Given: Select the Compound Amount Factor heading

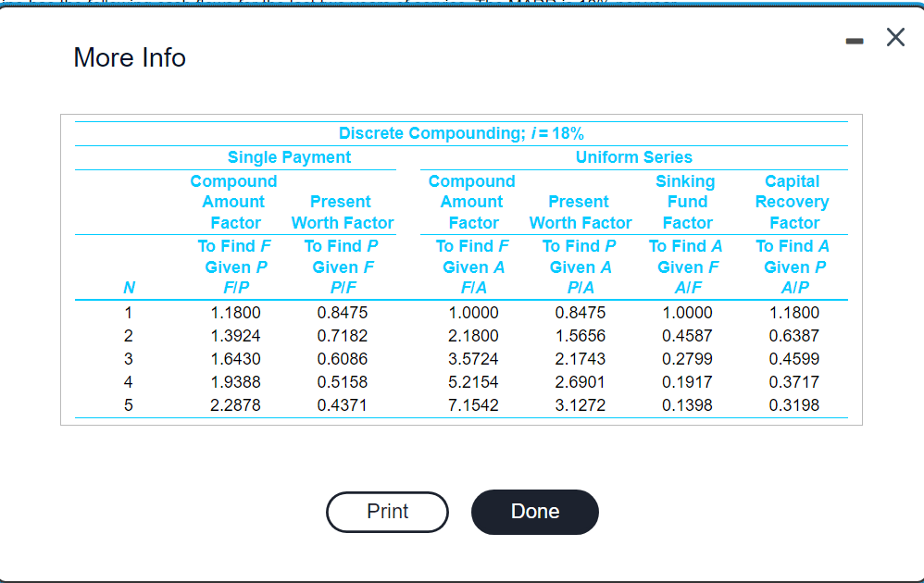Looking at the screenshot, I should [x=233, y=201].
